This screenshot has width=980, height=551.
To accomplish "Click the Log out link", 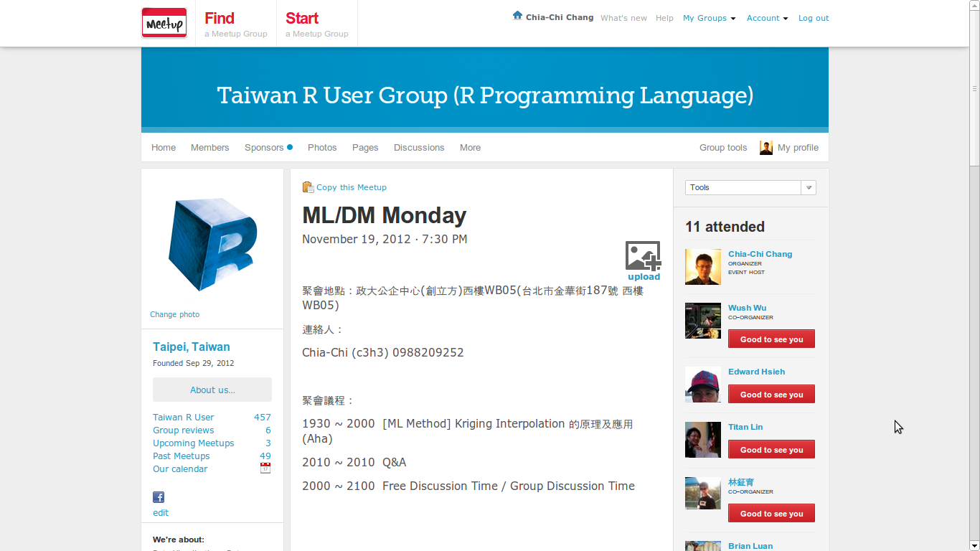I will pyautogui.click(x=814, y=18).
